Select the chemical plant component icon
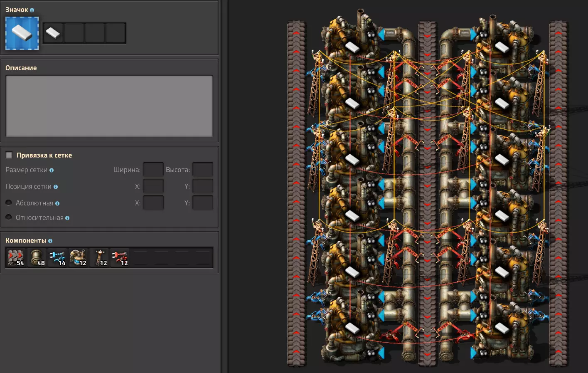 point(78,258)
